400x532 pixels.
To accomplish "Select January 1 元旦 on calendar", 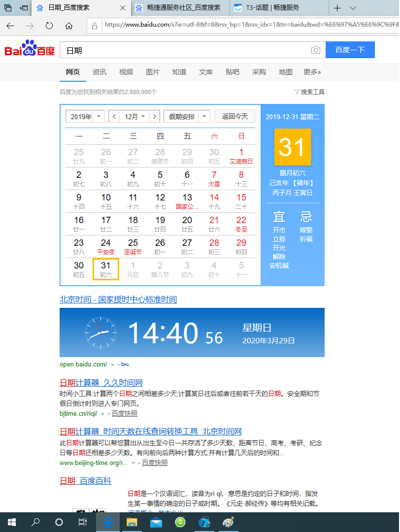I will click(133, 269).
